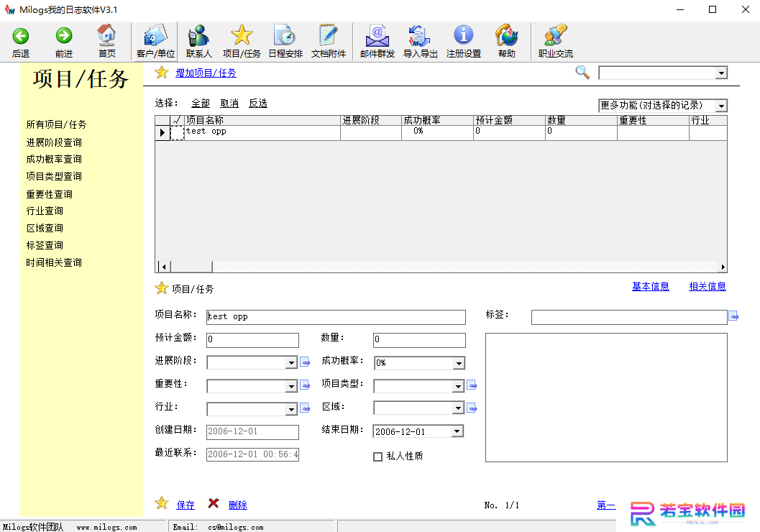Click the table scrollbar left arrow
Viewport: 760px width, 532px height.
pyautogui.click(x=164, y=267)
